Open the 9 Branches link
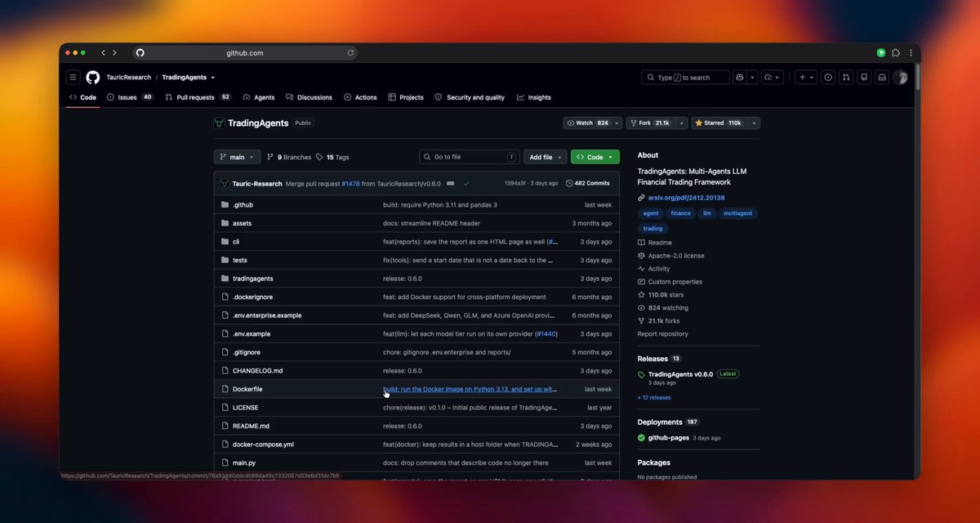 (x=289, y=157)
